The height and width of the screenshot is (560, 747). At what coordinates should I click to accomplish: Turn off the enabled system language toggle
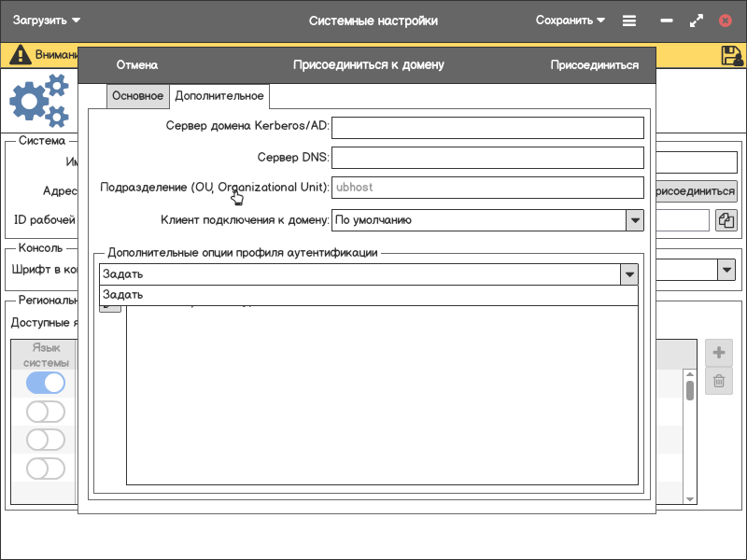coord(46,383)
